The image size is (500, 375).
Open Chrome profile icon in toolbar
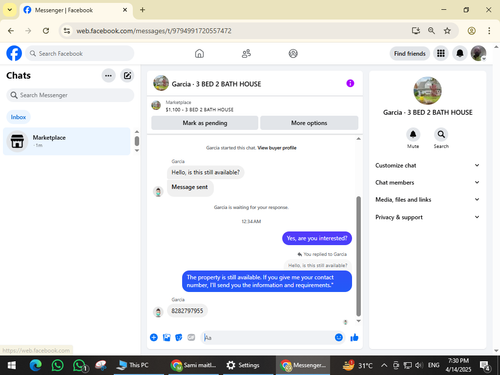(x=471, y=31)
